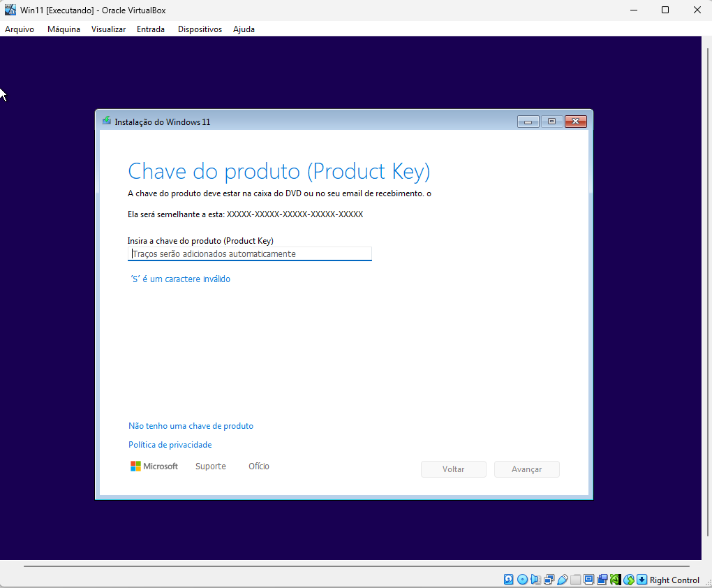
Task: Click the Ofício link
Action: pos(259,466)
